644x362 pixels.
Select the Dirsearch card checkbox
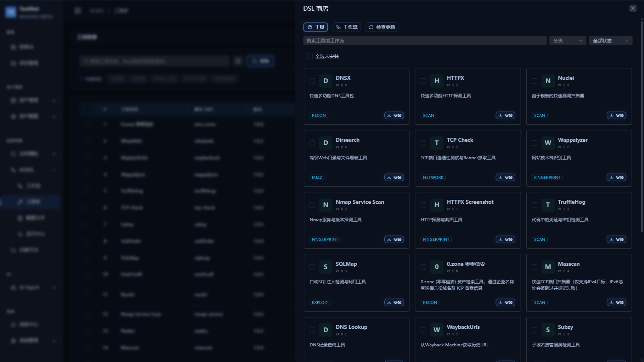pos(312,143)
